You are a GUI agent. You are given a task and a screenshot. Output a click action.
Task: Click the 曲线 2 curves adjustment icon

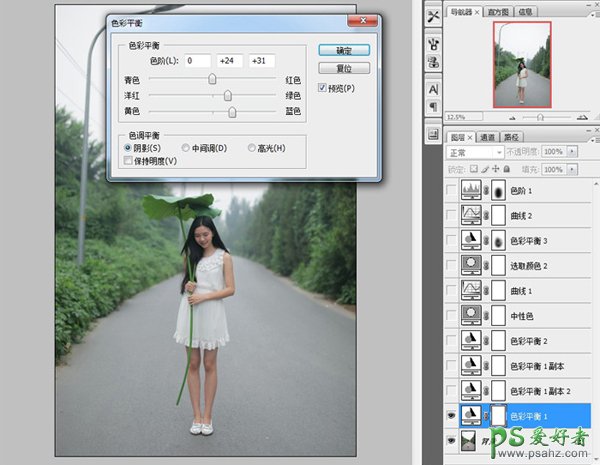click(x=471, y=215)
